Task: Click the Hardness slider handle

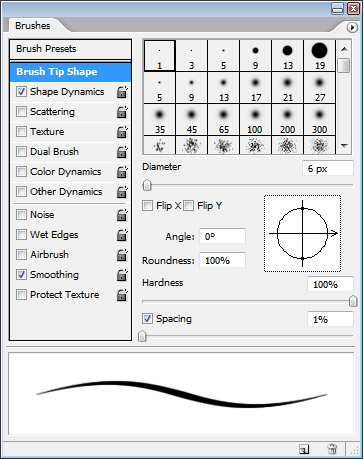Action: [353, 301]
